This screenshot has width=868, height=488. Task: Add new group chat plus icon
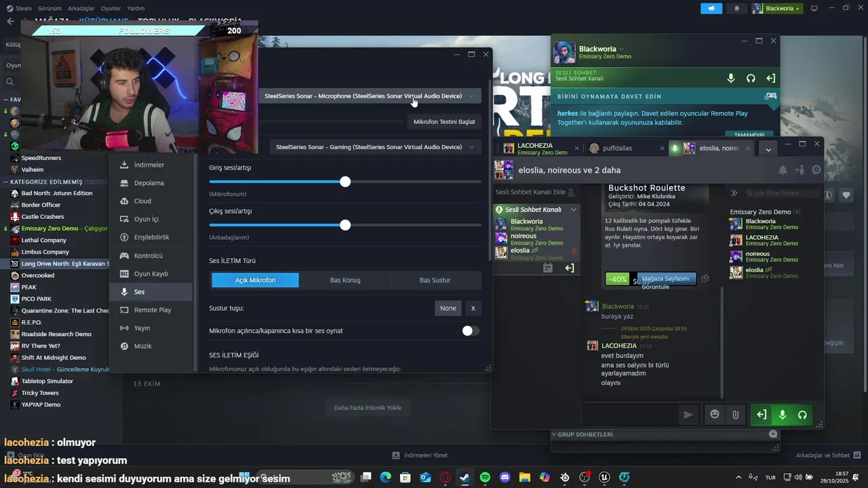point(773,434)
